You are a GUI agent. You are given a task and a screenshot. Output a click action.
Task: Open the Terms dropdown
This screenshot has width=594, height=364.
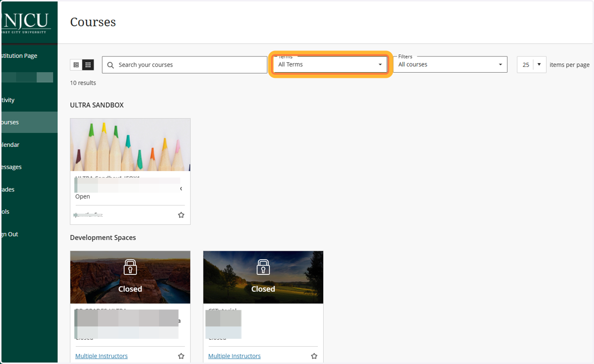pyautogui.click(x=330, y=64)
